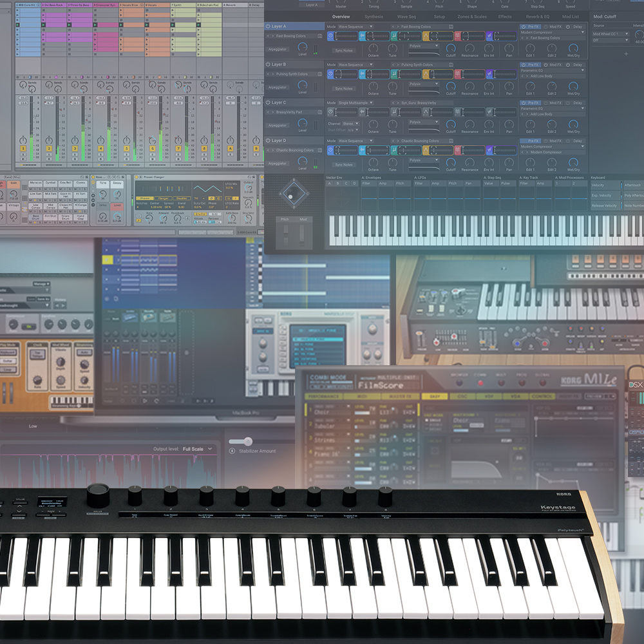Select Cow Bell pad in Ableton drum rack

tap(65, 183)
